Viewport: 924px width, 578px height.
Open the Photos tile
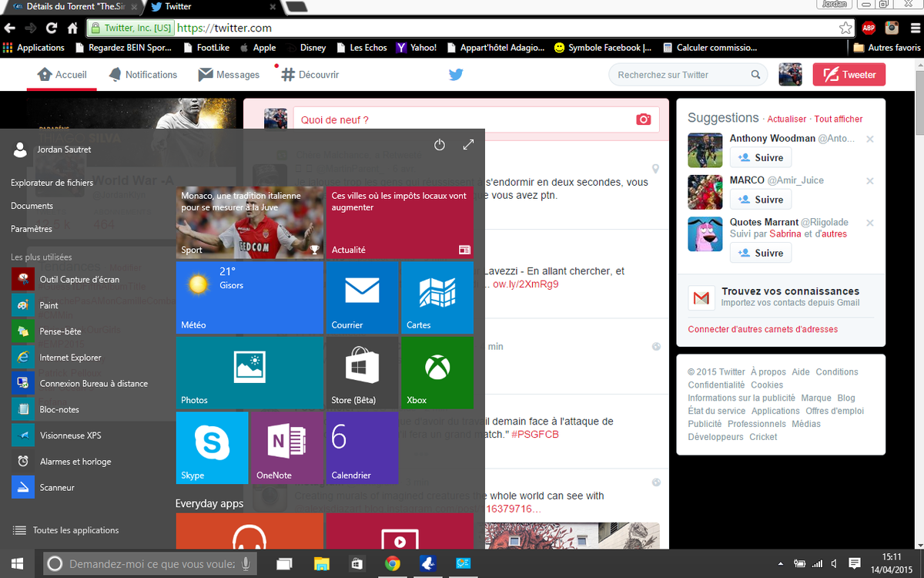point(249,372)
